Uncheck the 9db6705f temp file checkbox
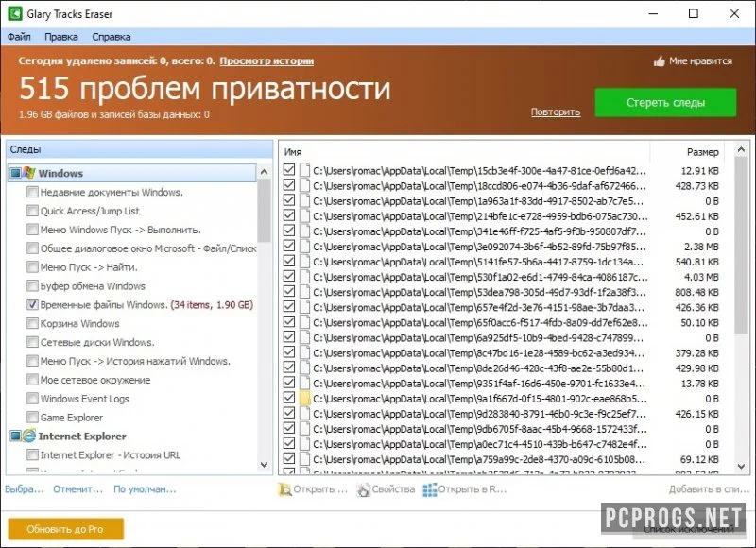Viewport: 756px width, 548px height. [289, 428]
